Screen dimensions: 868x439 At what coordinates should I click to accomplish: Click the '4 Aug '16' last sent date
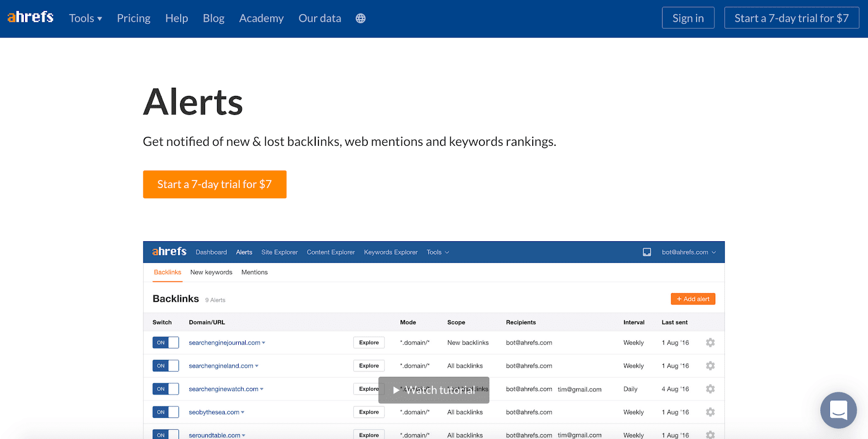click(x=675, y=389)
